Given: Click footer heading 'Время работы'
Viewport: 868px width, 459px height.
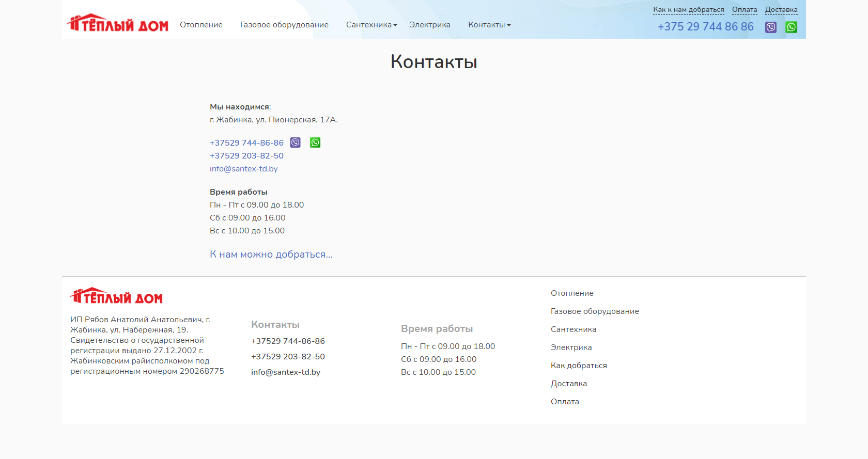Looking at the screenshot, I should pyautogui.click(x=437, y=329).
